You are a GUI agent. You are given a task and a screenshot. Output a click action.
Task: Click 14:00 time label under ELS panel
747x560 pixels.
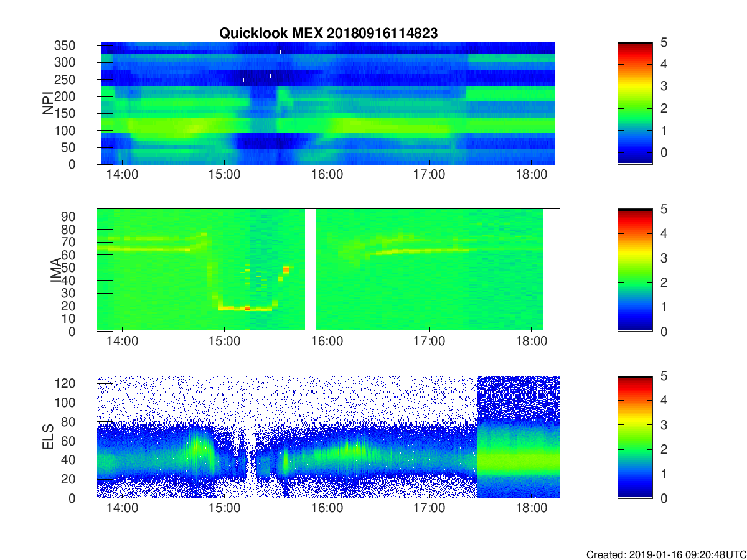[122, 508]
